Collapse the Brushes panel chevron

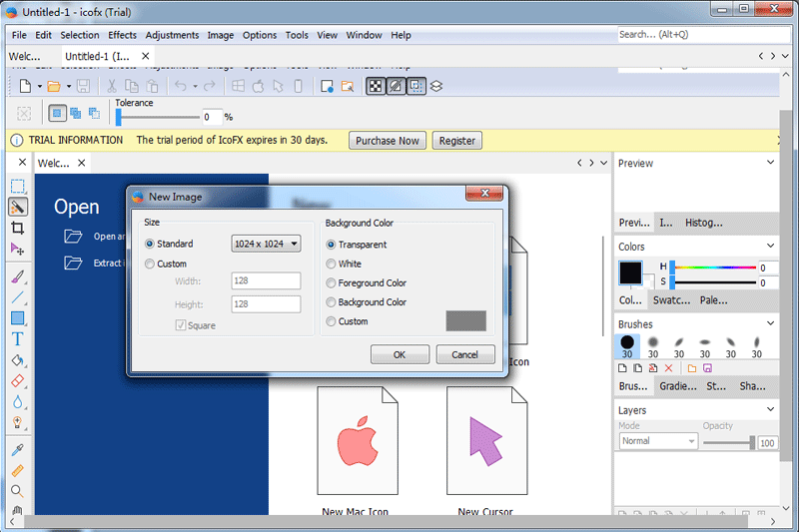tap(770, 323)
